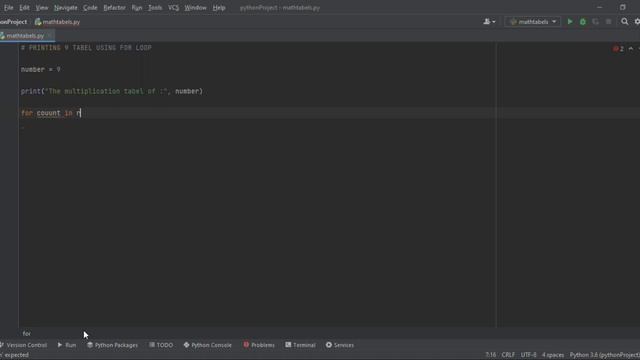The image size is (640, 360).
Task: Change line separator CRLF in status bar
Action: click(x=508, y=355)
